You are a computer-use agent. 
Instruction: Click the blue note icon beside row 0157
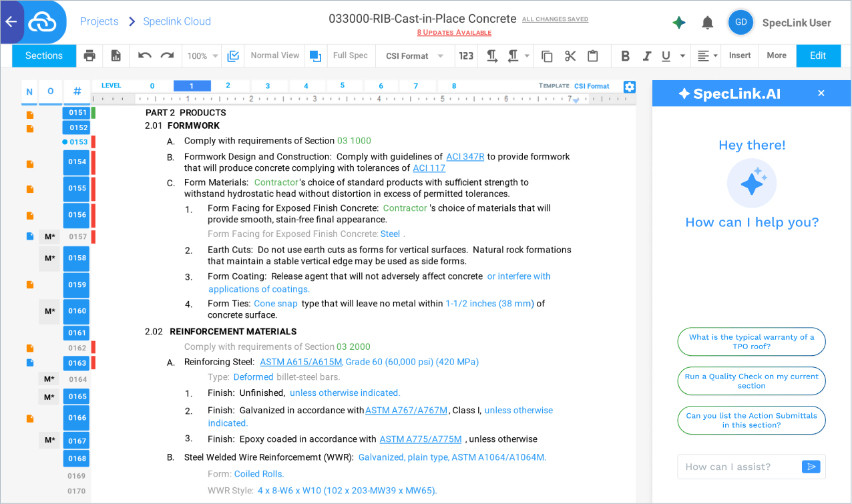point(29,236)
